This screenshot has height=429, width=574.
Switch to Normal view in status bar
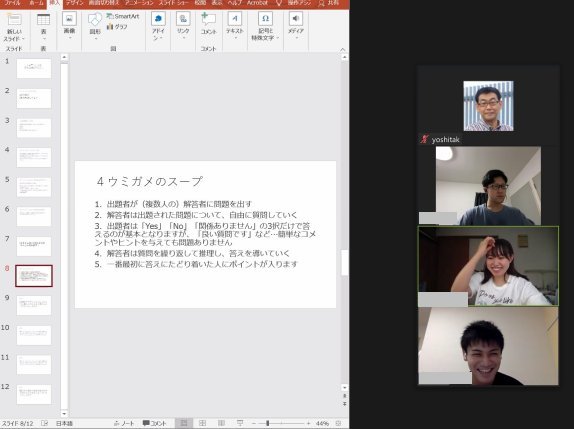point(184,423)
